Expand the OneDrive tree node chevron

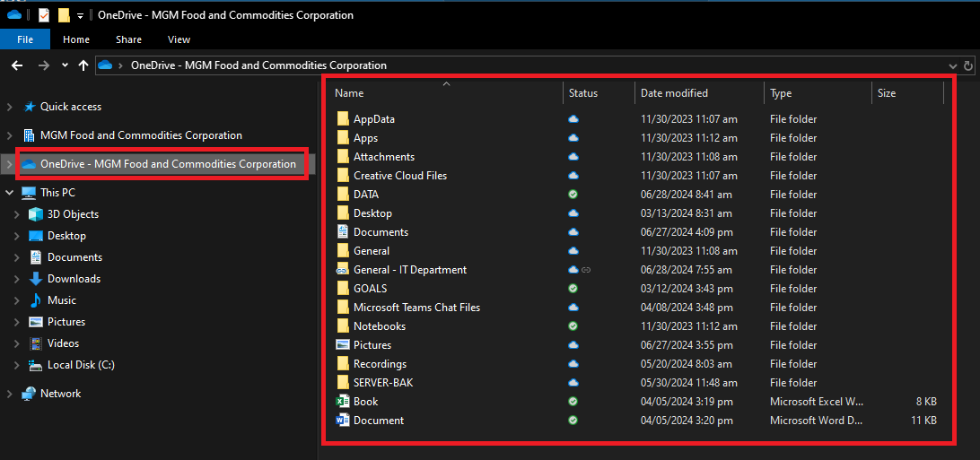tap(9, 164)
